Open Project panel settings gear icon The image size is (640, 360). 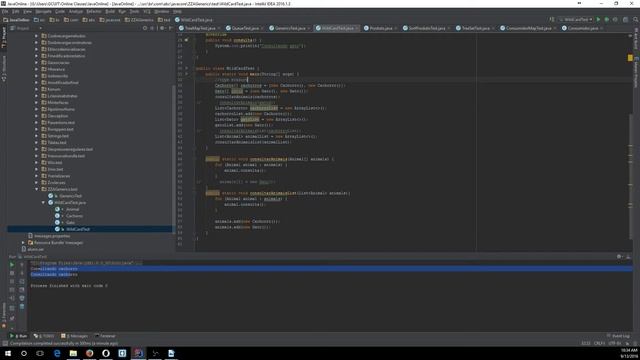162,28
